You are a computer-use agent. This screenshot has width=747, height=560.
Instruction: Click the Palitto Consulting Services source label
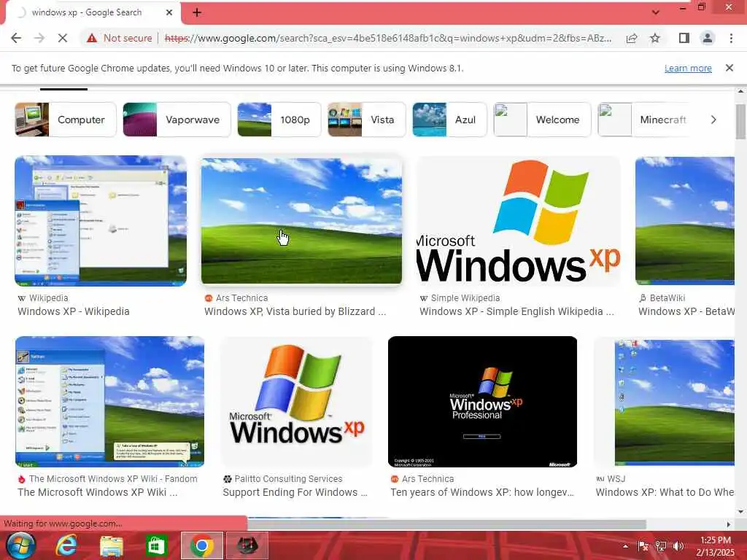[x=288, y=479]
